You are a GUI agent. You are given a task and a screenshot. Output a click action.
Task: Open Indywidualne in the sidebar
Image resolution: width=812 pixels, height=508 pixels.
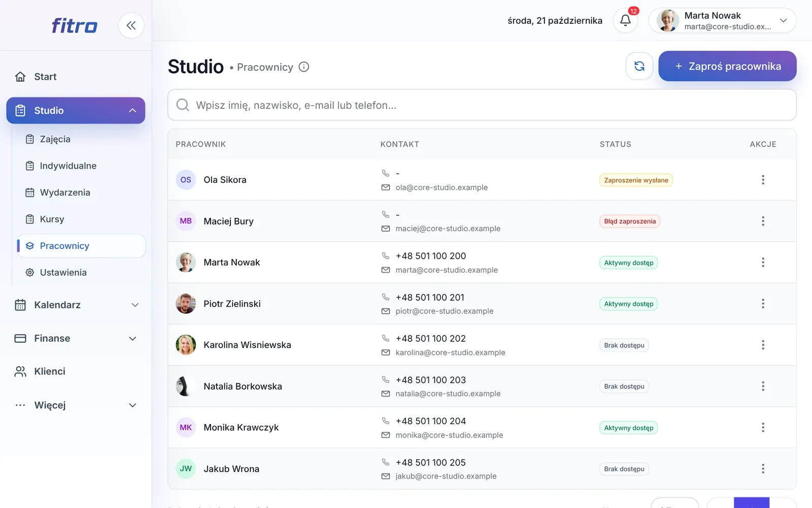click(x=81, y=166)
